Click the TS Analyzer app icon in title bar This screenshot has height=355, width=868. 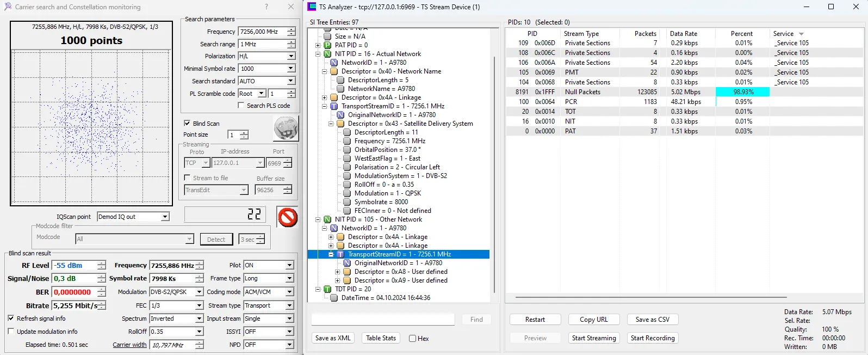click(x=312, y=7)
